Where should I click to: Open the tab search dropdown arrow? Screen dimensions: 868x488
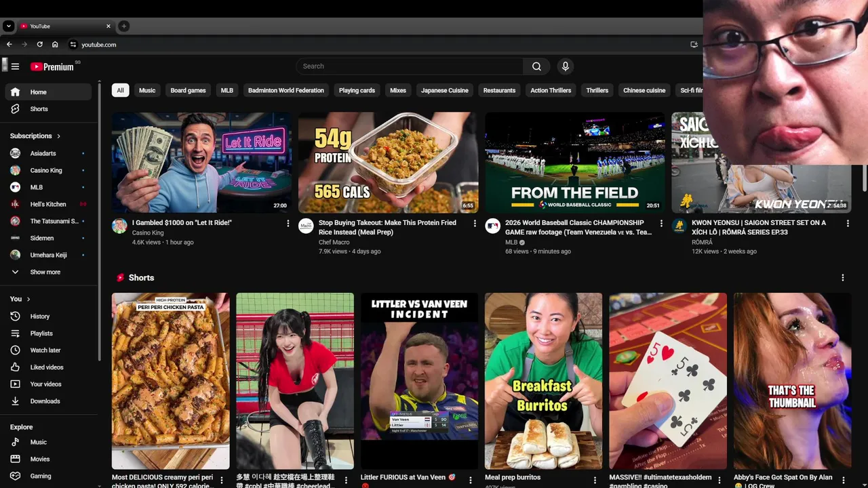[x=8, y=26]
